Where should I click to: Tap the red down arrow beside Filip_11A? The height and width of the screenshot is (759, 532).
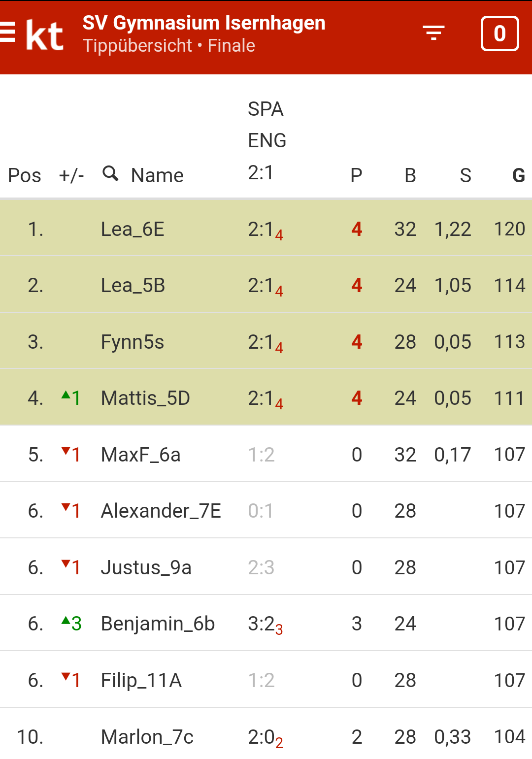point(66,676)
